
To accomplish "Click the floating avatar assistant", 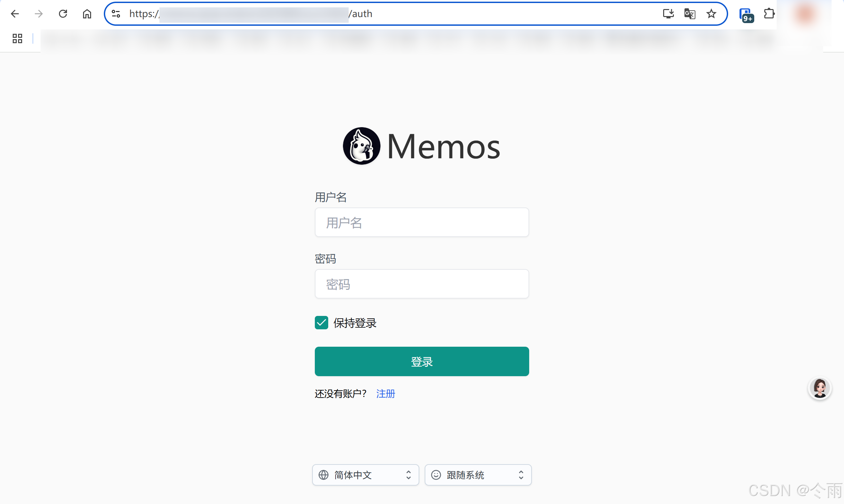I will pyautogui.click(x=820, y=388).
